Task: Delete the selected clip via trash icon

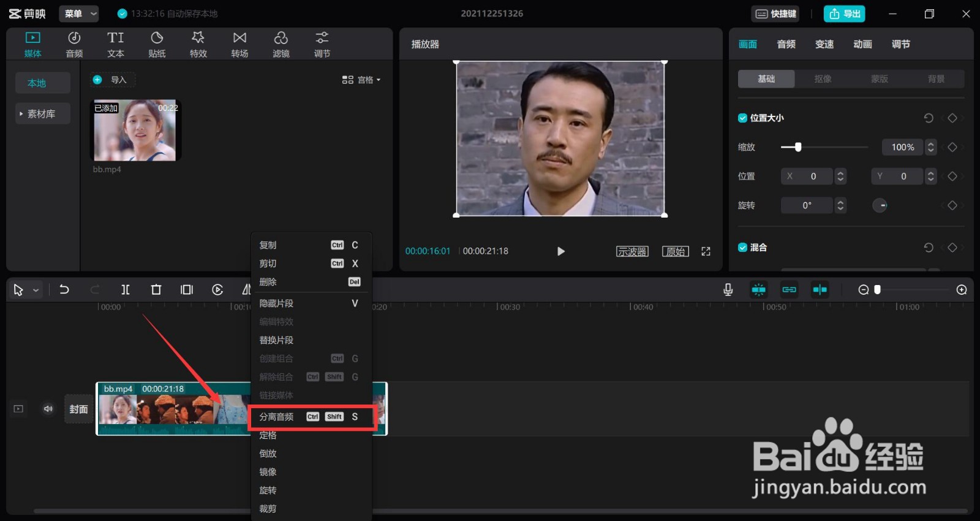Action: (156, 290)
